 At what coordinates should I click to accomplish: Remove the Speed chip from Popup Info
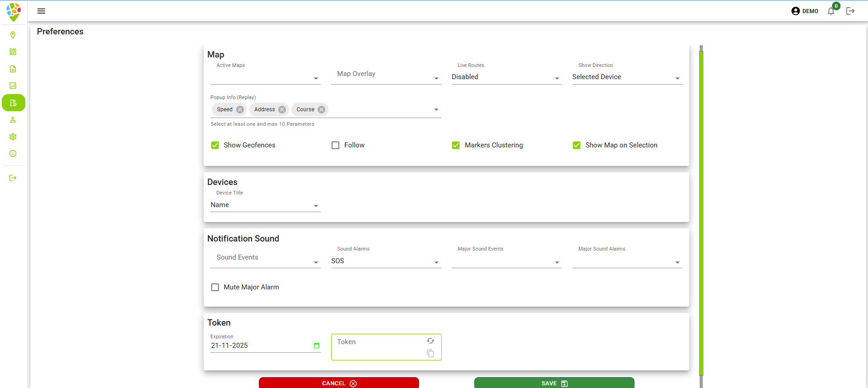240,109
